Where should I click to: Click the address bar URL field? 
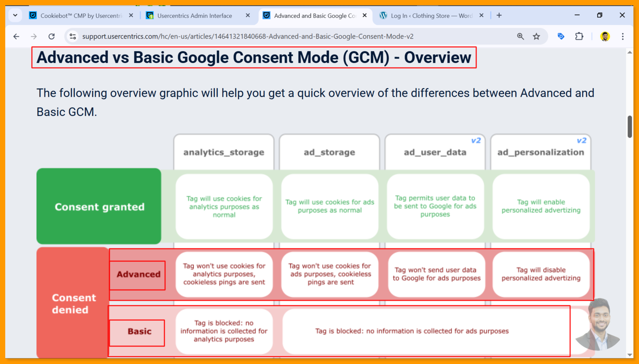tap(248, 36)
